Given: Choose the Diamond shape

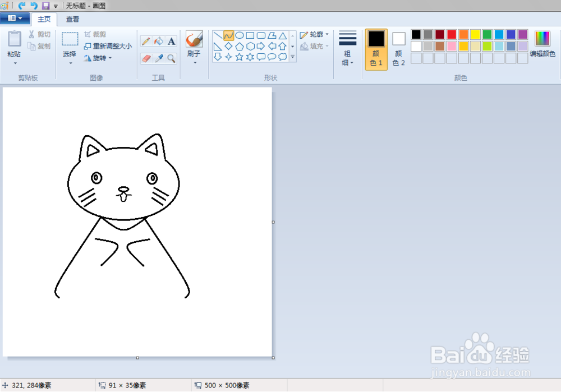Looking at the screenshot, I should click(x=228, y=46).
